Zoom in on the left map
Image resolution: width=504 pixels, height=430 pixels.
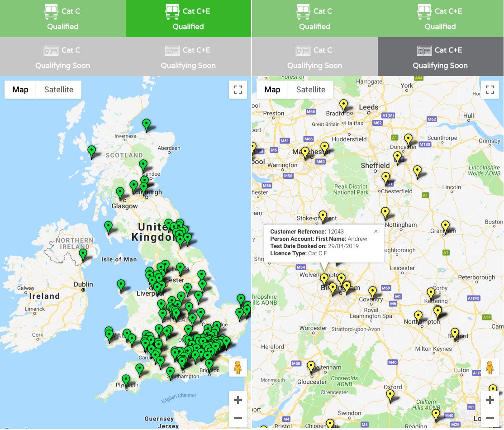pos(238,400)
